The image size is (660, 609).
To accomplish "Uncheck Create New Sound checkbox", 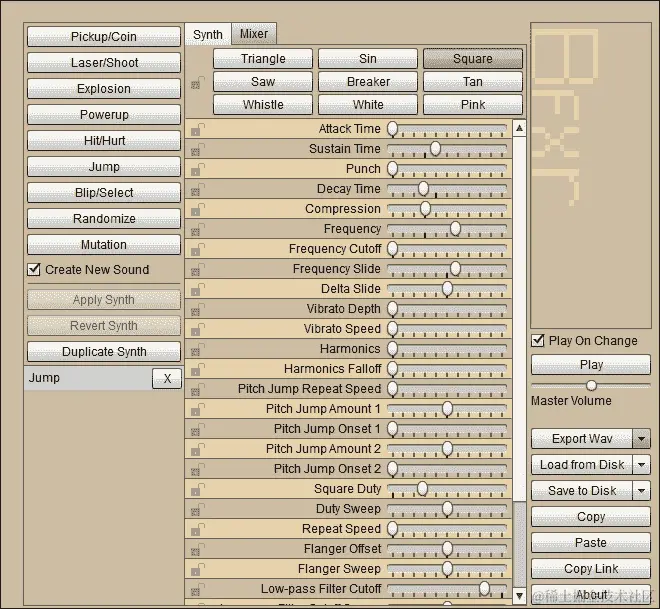I will point(34,269).
